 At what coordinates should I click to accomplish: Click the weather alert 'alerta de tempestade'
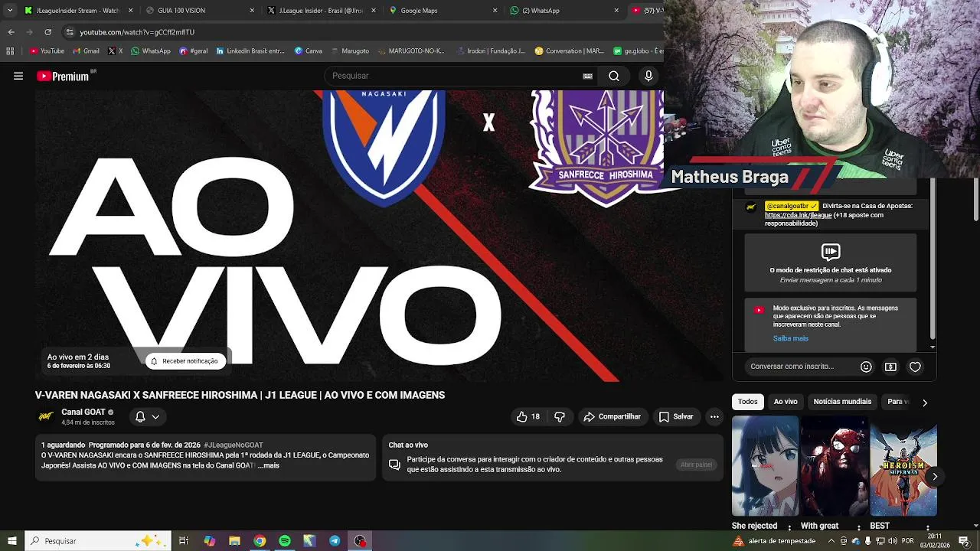[x=775, y=541]
